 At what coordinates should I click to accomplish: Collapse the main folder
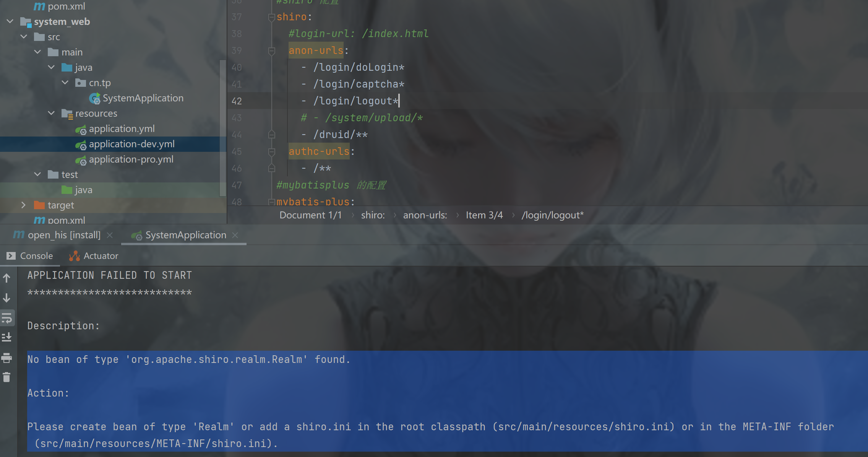coord(37,52)
